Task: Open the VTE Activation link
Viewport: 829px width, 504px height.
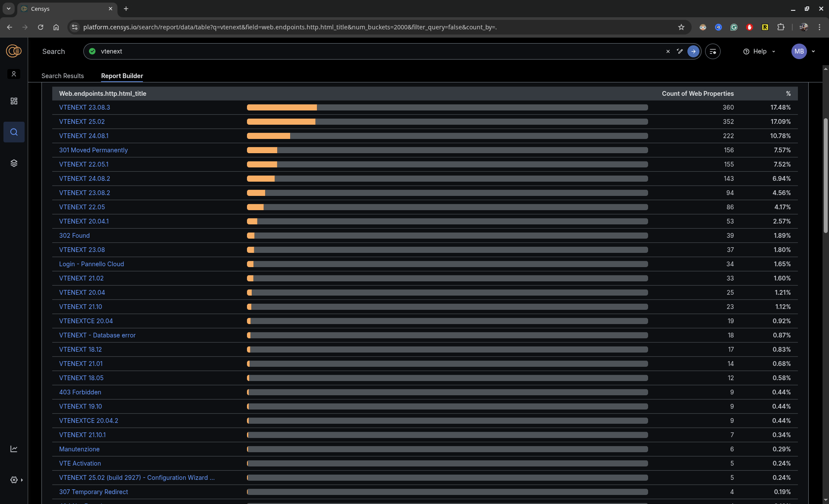Action: [80, 463]
